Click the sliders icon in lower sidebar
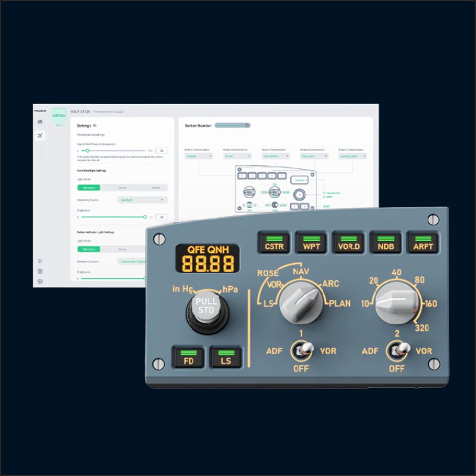Viewport: 476px width, 476px height. point(40,261)
